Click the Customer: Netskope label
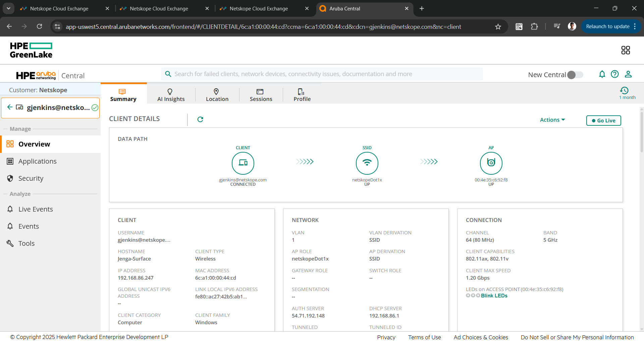644x342 pixels. coord(38,90)
